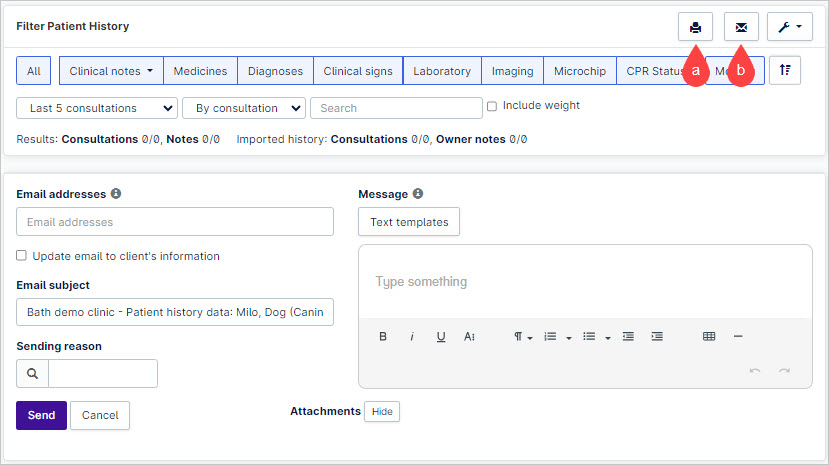Select the All filter tab
The height and width of the screenshot is (465, 829).
(x=34, y=71)
